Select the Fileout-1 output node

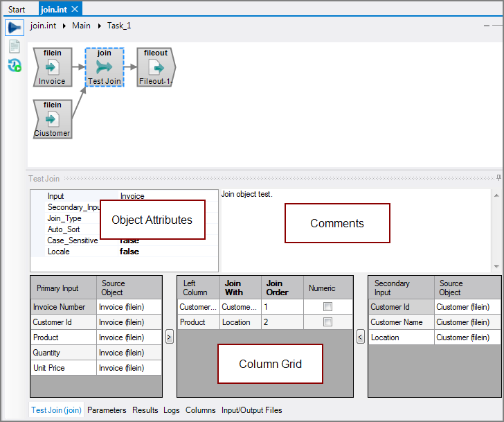[156, 68]
